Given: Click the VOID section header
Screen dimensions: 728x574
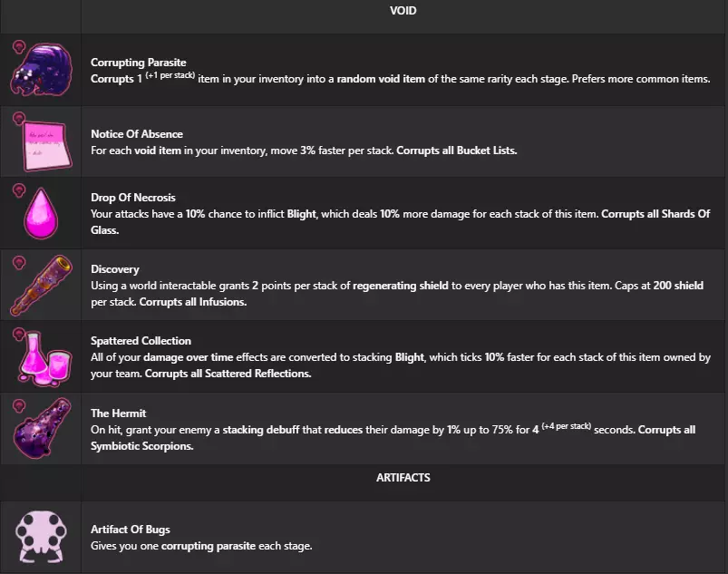Looking at the screenshot, I should tap(403, 12).
